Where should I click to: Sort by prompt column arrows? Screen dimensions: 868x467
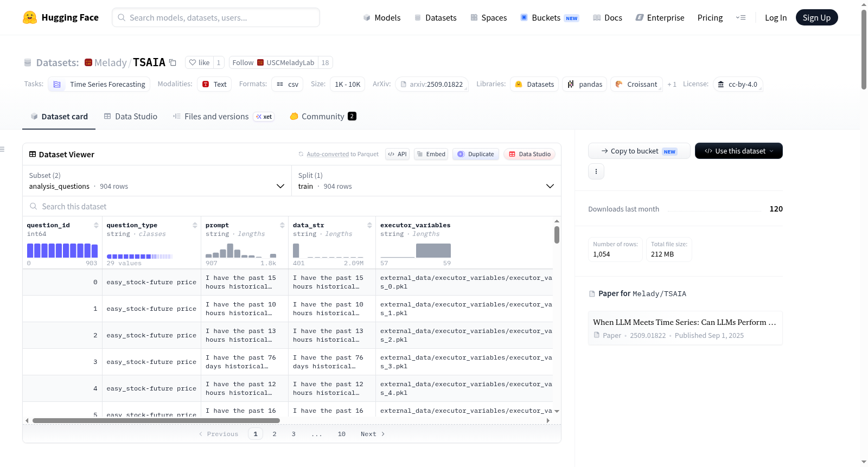point(282,225)
